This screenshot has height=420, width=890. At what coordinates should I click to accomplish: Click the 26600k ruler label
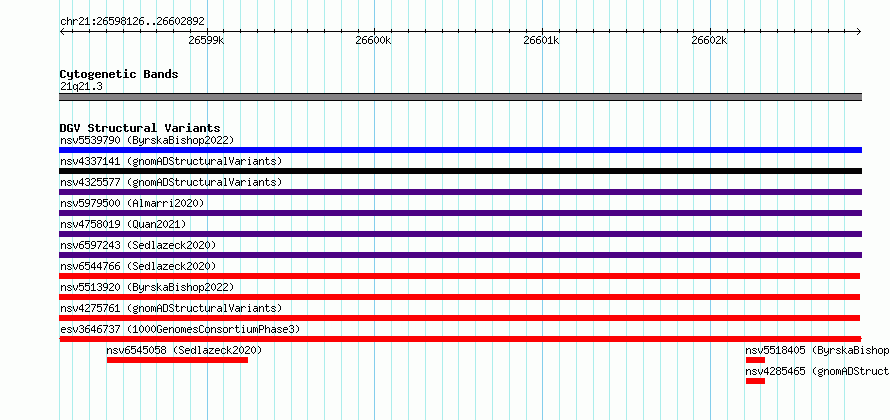click(x=373, y=41)
